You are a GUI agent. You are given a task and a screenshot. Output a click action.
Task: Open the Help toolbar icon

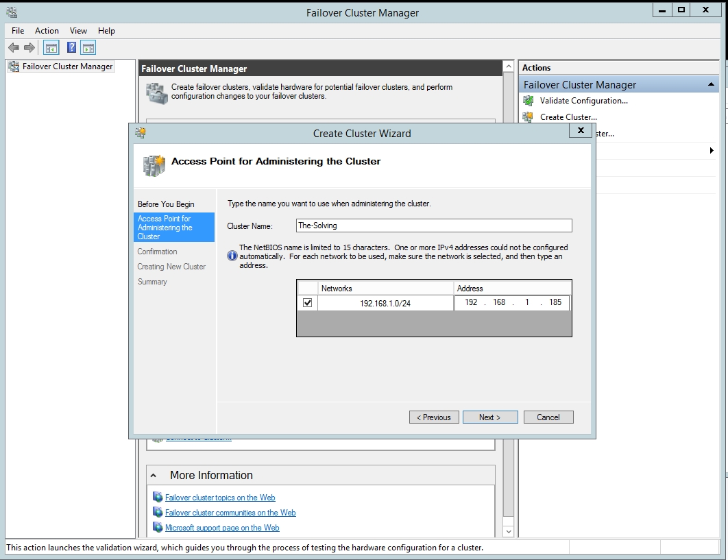pos(71,47)
